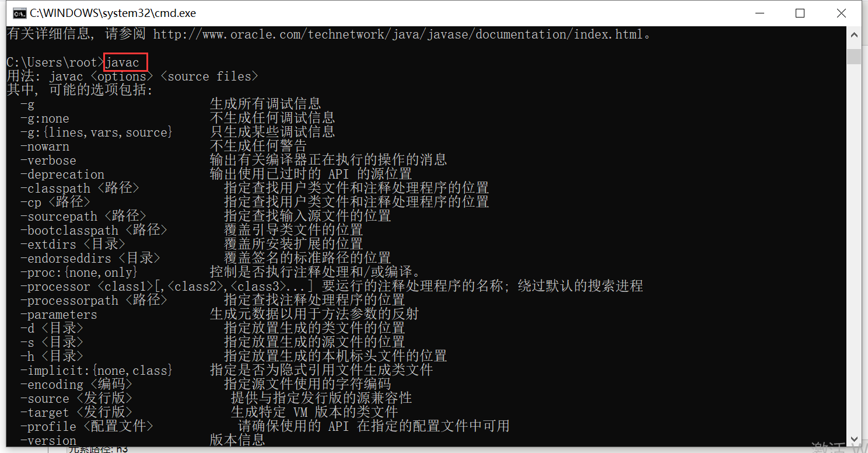
Task: Click the -encoding option line
Action: (205, 384)
